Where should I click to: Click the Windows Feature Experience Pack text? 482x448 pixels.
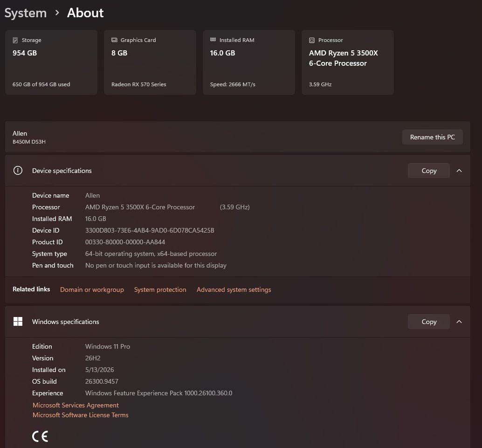(158, 393)
